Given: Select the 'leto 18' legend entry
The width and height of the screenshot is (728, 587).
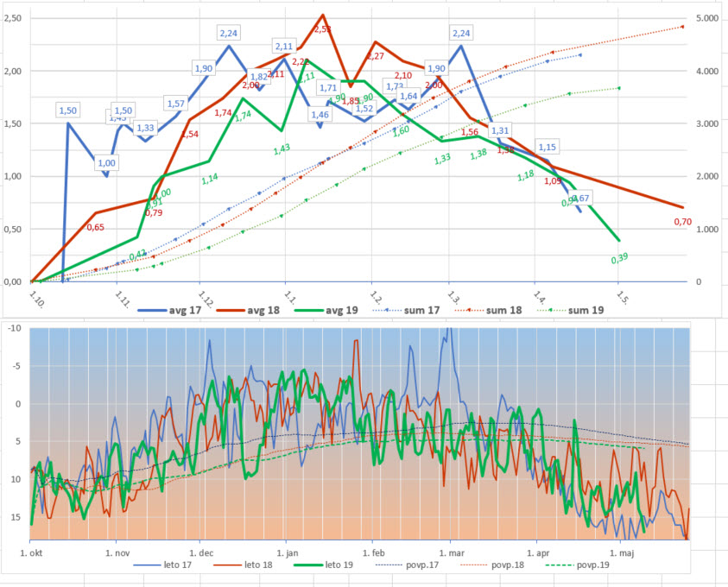Looking at the screenshot, I should pos(244,565).
